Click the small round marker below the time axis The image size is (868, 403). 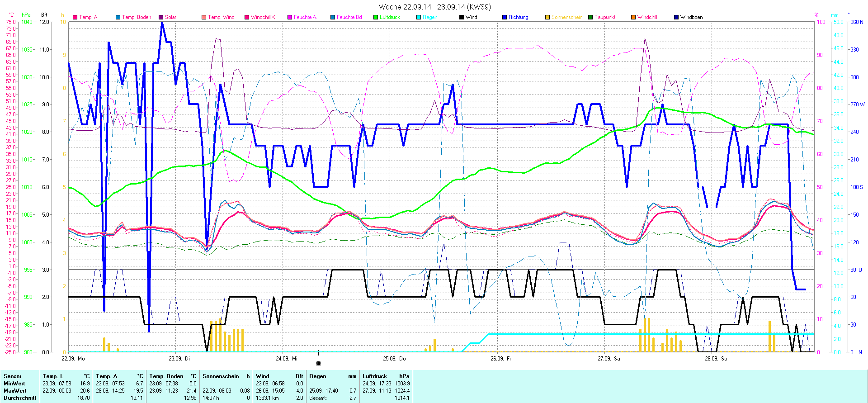pyautogui.click(x=318, y=364)
